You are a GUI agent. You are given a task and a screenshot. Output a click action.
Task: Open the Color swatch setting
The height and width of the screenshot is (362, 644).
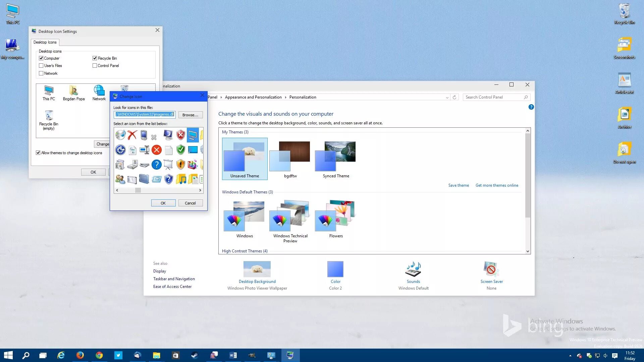pos(335,269)
